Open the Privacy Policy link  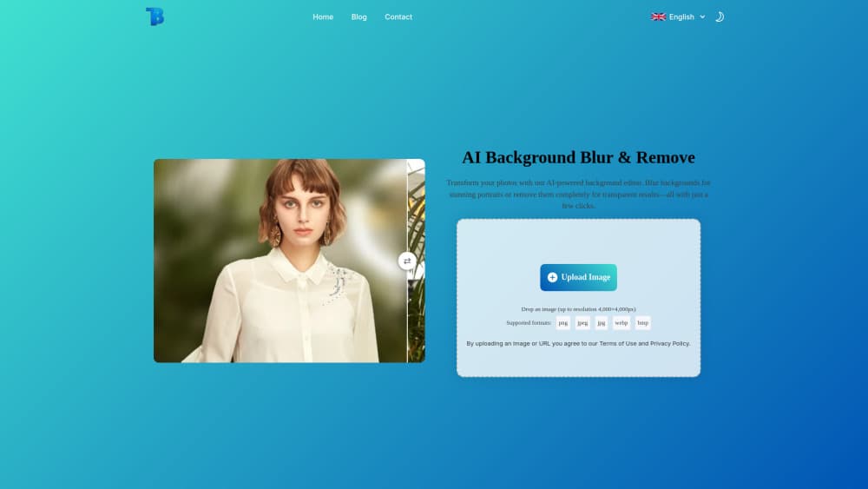(669, 344)
